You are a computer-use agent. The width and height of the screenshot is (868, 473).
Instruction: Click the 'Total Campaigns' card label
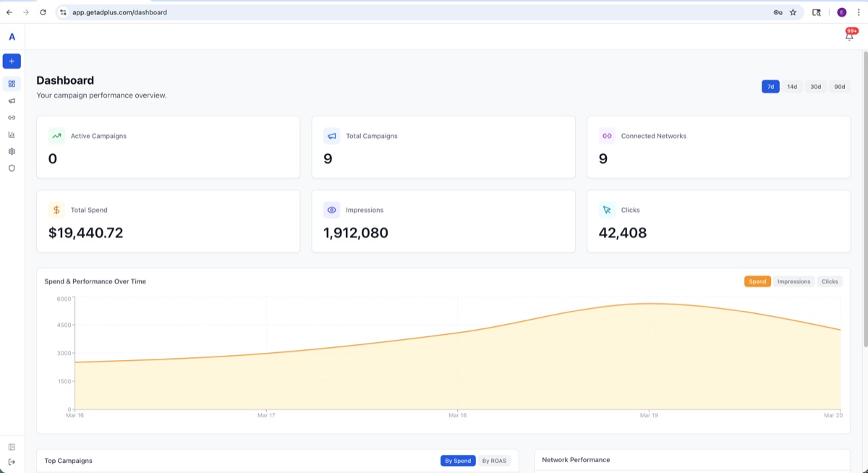click(372, 136)
